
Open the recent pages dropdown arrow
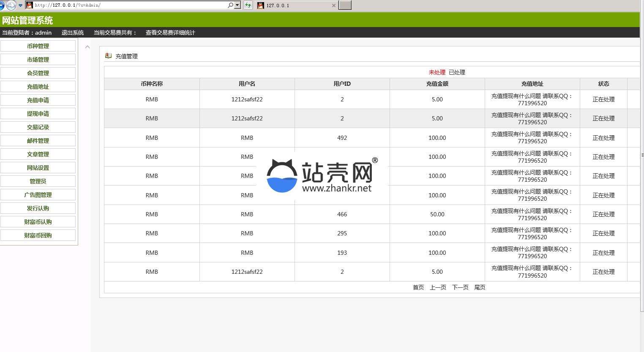[x=20, y=5]
